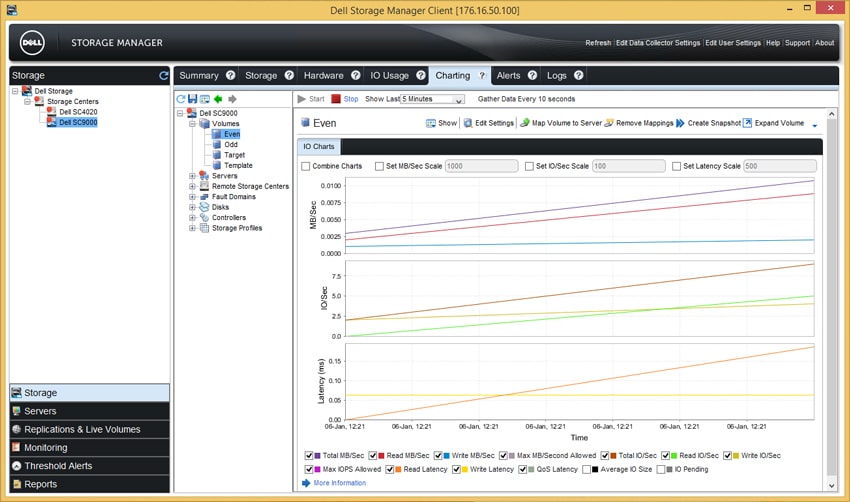Click the red Stop charting icon
Screen dimensions: 850x502
[x=336, y=99]
